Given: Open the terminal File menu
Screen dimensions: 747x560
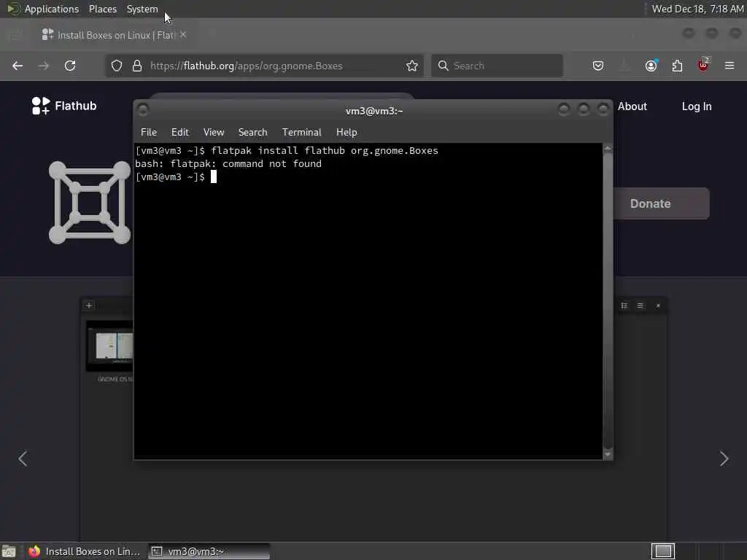Looking at the screenshot, I should coord(149,133).
